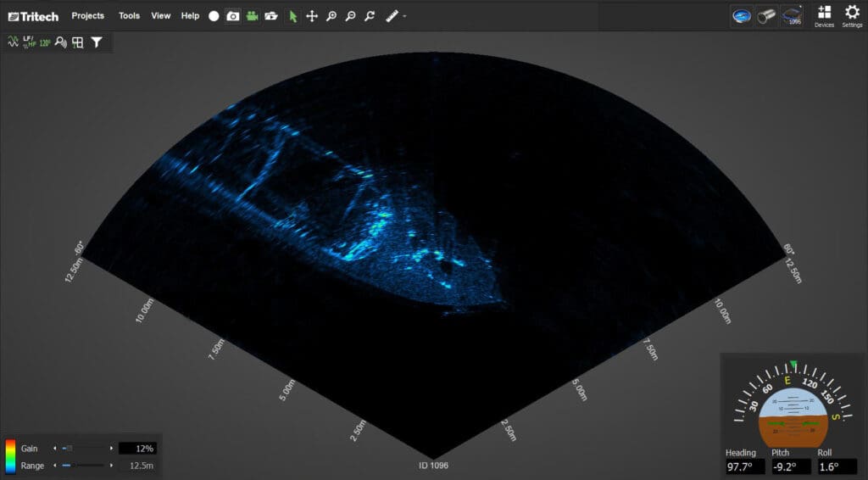The image size is (868, 480).
Task: Open the Projects menu
Action: coord(88,16)
